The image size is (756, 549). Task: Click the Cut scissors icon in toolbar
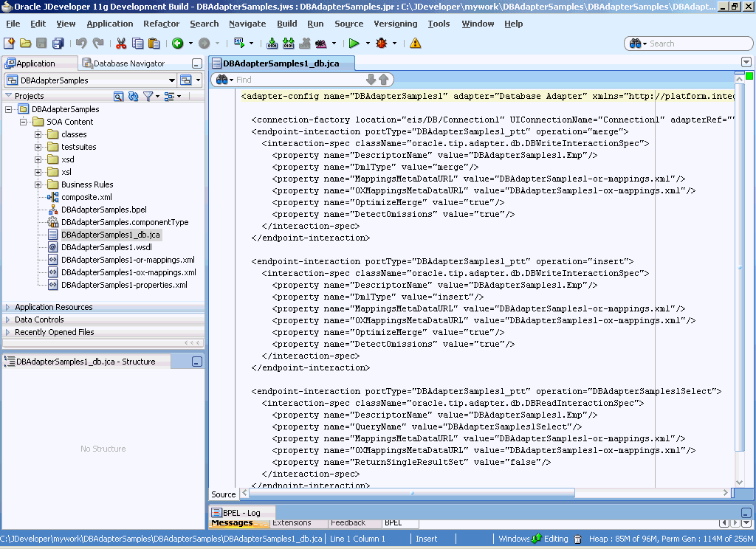point(121,44)
